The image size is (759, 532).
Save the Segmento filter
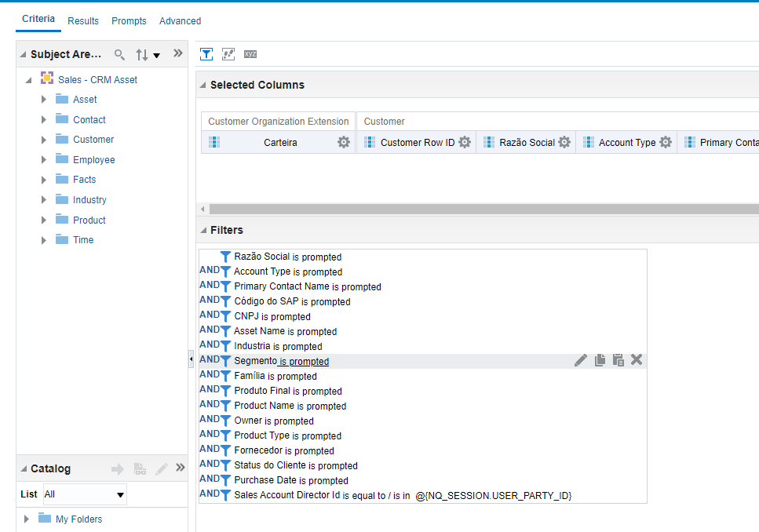(x=618, y=359)
